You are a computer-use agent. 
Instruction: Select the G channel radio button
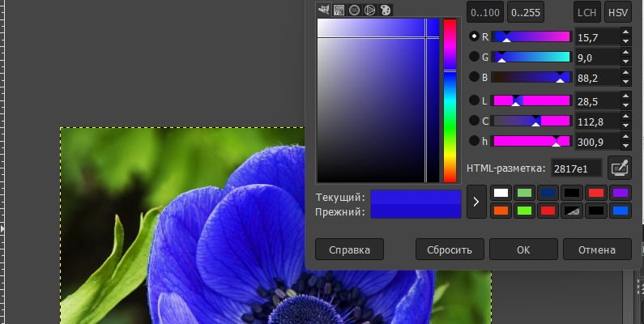[474, 57]
